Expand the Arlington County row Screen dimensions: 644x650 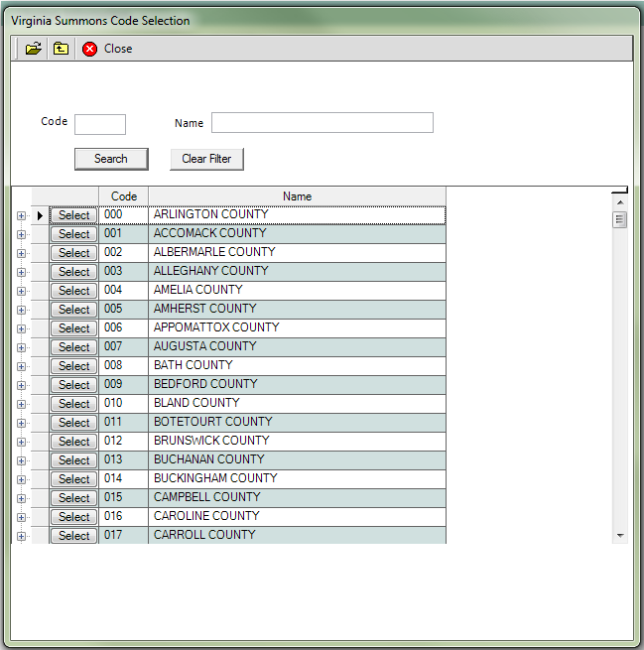[21, 215]
